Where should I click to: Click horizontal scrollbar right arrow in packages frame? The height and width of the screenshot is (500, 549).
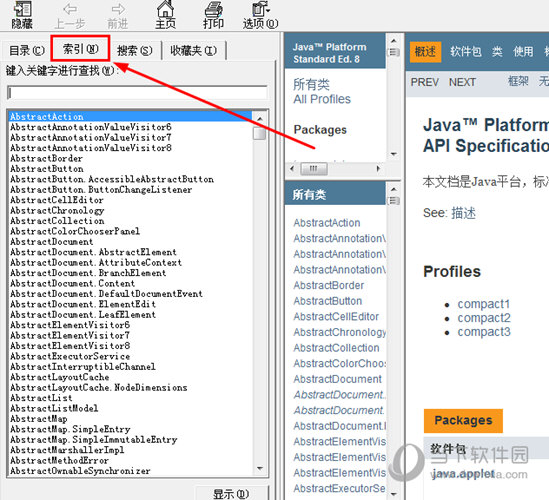click(x=378, y=168)
